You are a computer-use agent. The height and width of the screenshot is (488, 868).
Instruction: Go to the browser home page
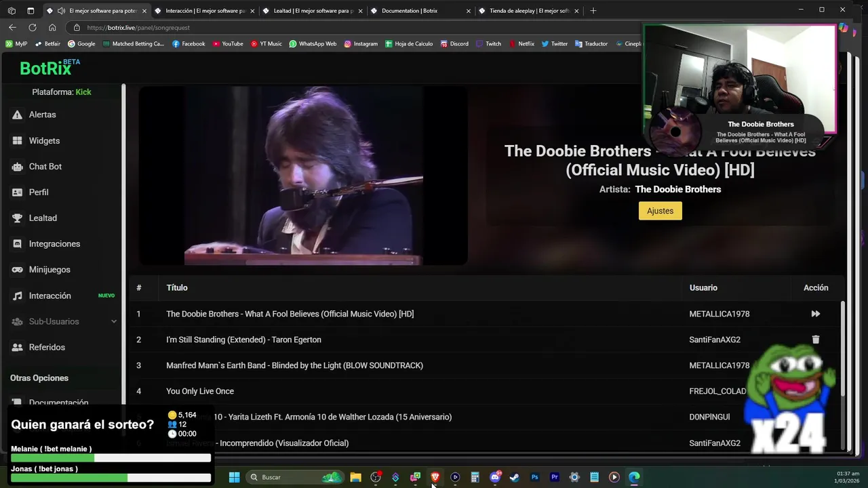tap(52, 27)
